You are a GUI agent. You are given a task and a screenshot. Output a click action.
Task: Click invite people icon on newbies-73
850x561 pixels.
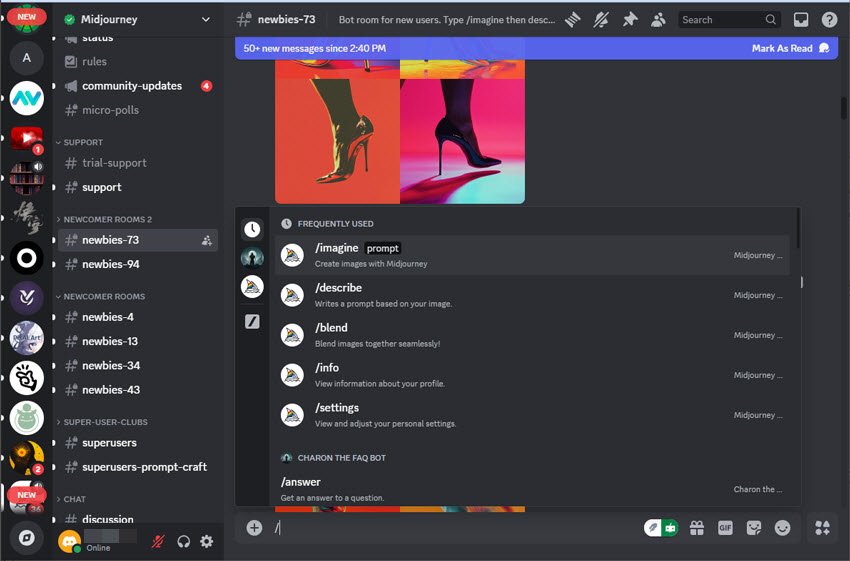(207, 240)
